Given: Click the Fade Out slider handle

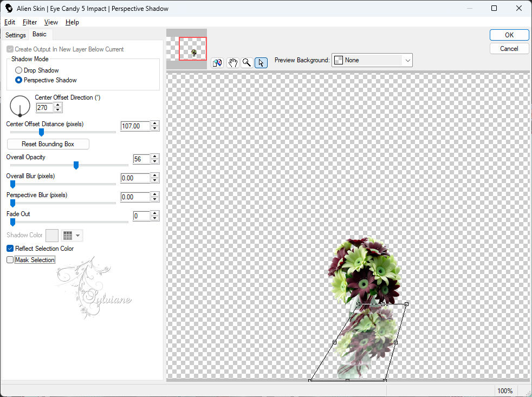Looking at the screenshot, I should tap(12, 222).
